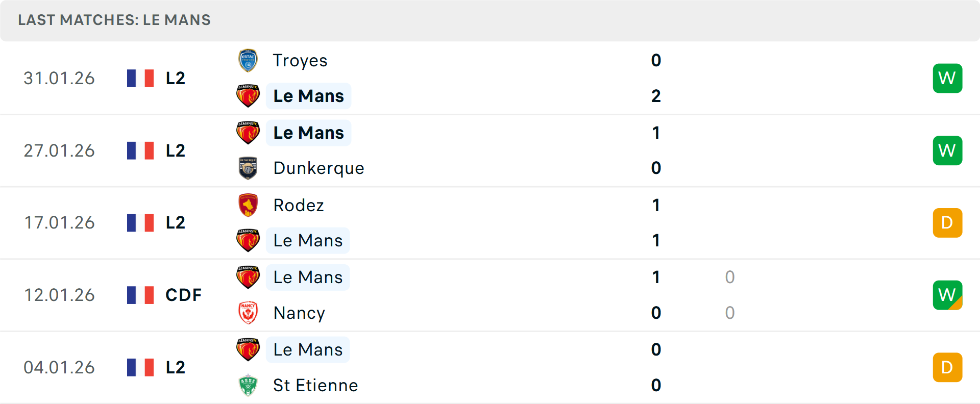Click the Troyes club crest icon
The height and width of the screenshot is (404, 980).
248,61
